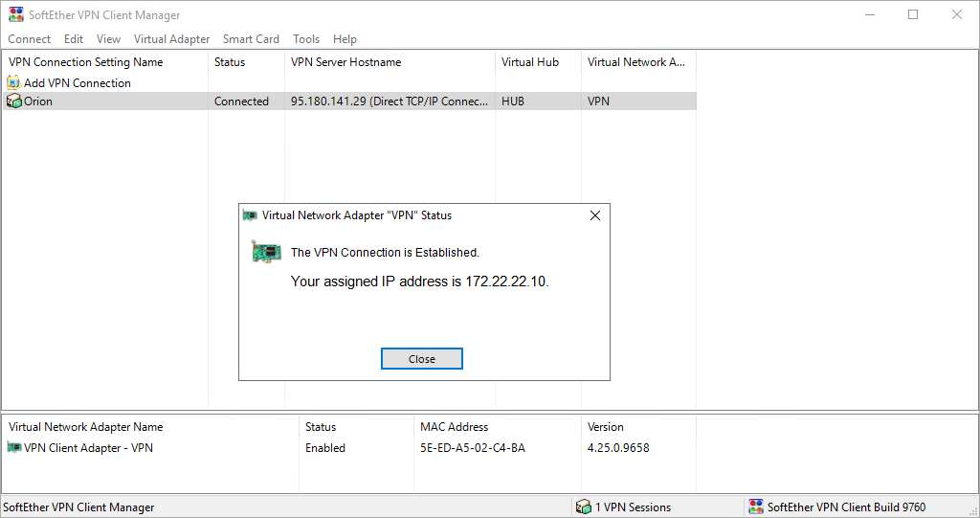Click the 95.180.141.29 server hostname cell

[390, 101]
